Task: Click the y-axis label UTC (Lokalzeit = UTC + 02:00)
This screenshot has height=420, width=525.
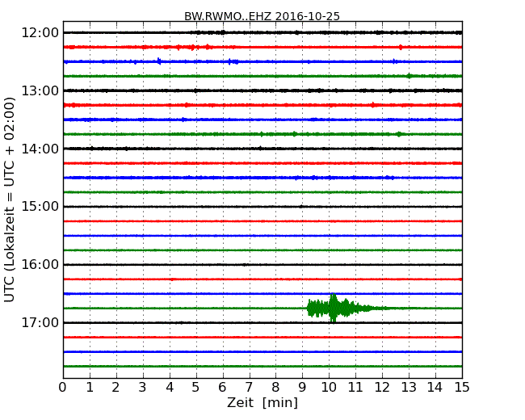Action: pos(10,199)
